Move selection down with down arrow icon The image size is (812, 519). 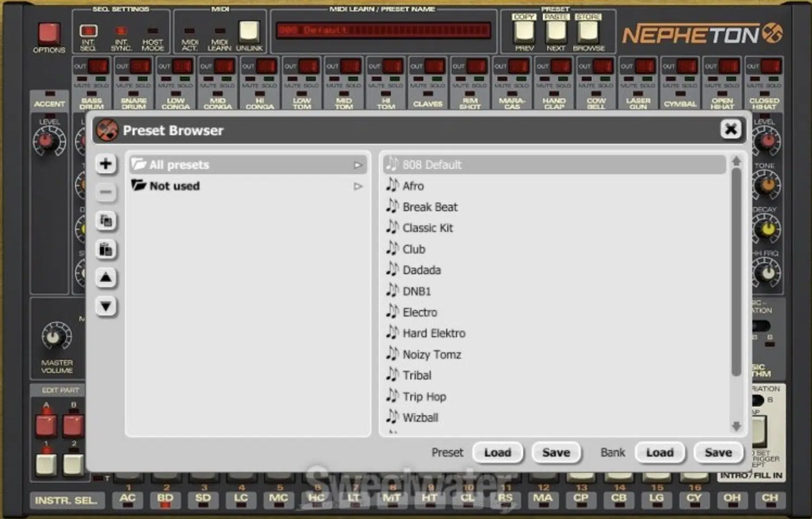[x=106, y=307]
